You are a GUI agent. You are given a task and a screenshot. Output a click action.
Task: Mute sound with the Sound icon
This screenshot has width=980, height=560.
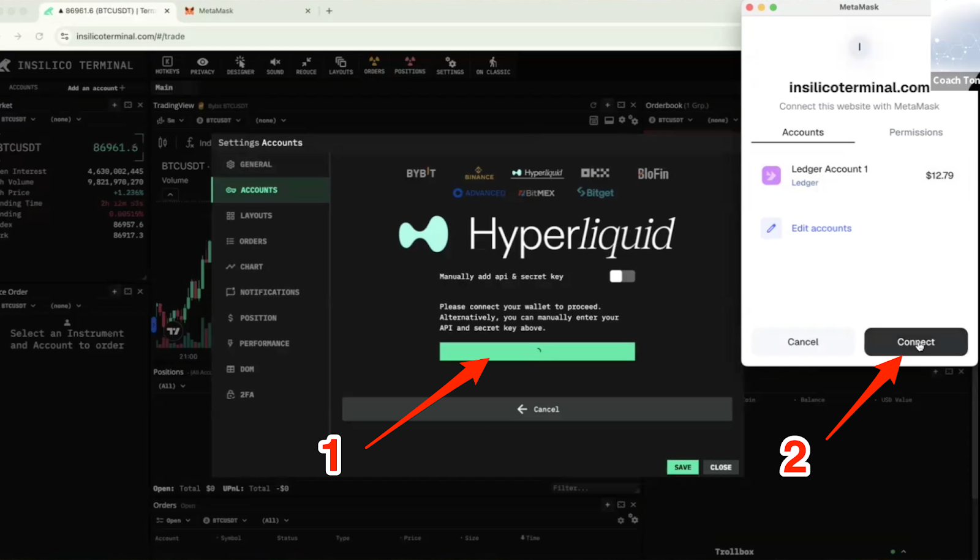tap(275, 65)
